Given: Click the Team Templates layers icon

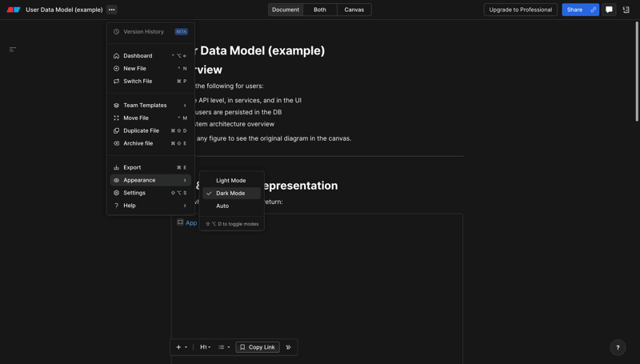Looking at the screenshot, I should (116, 105).
